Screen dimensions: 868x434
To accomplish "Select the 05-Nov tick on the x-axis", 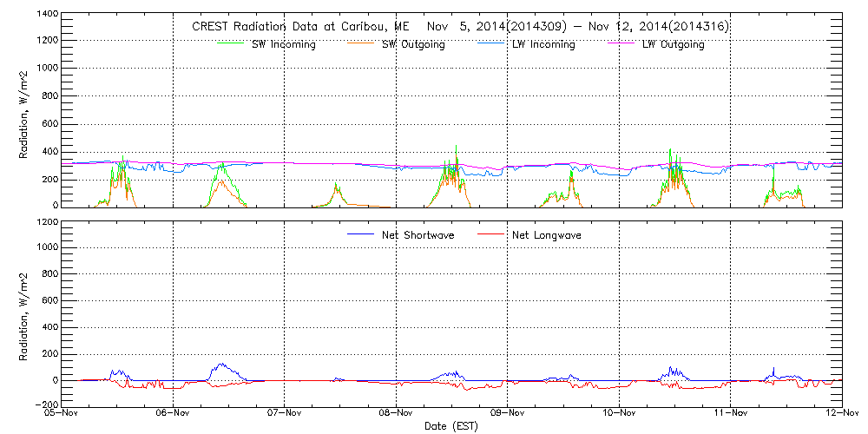I will tap(62, 414).
